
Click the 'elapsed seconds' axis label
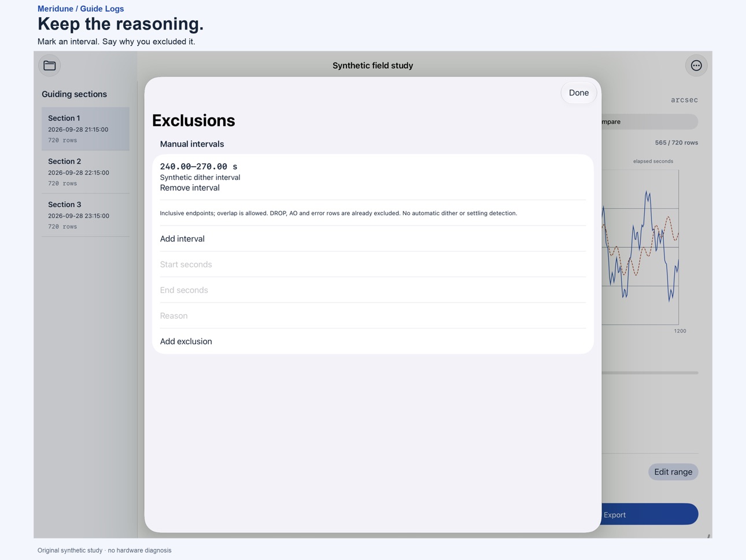653,161
